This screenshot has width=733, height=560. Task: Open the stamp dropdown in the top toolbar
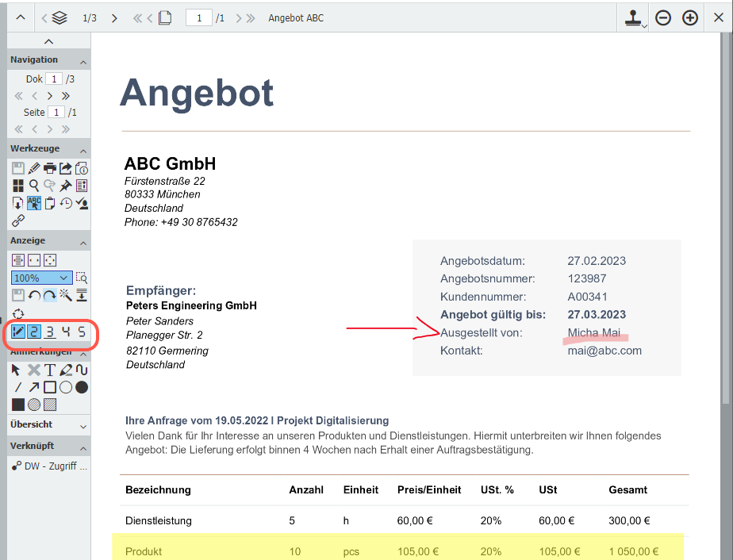point(632,17)
